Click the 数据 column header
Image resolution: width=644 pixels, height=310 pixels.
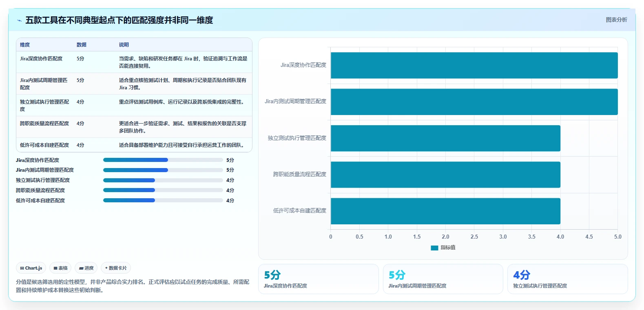(x=82, y=45)
